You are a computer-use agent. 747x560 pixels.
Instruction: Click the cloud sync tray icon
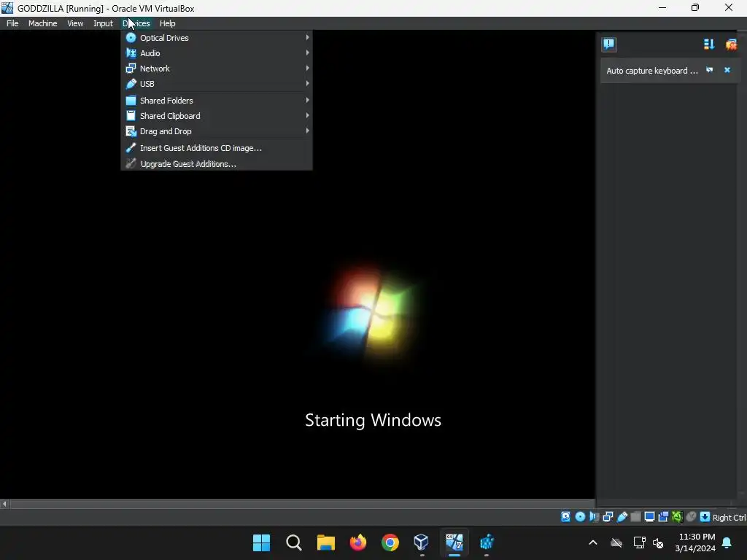(x=616, y=542)
